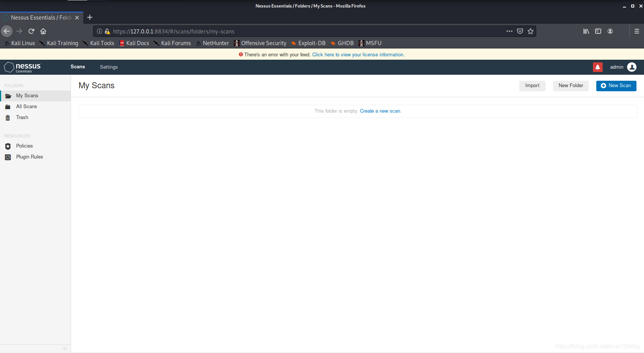
Task: Click the New Folder button
Action: [x=571, y=86]
